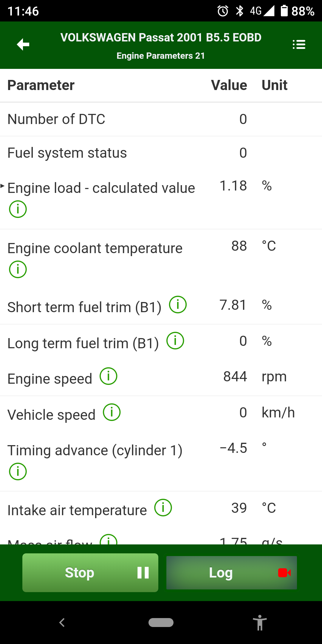This screenshot has height=644, width=322.
Task: Tap info icon next to Engine speed
Action: pyautogui.click(x=108, y=376)
